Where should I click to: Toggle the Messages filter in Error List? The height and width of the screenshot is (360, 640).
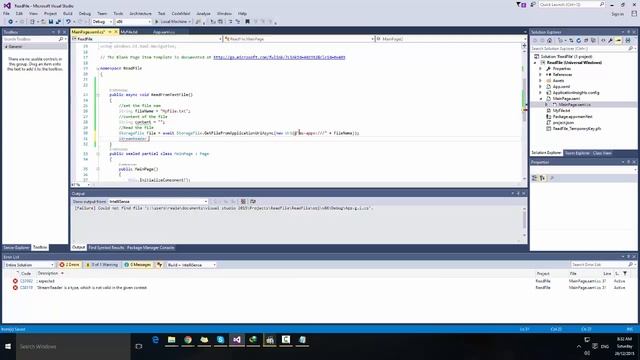(138, 265)
